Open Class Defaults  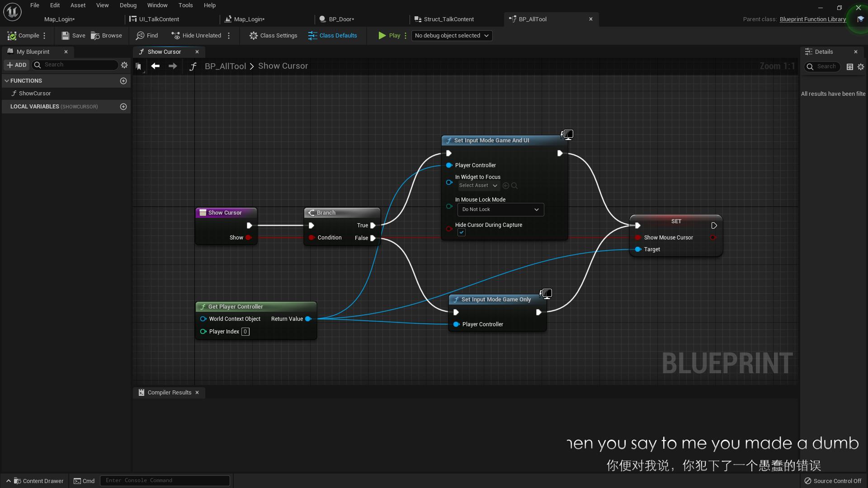point(333,36)
